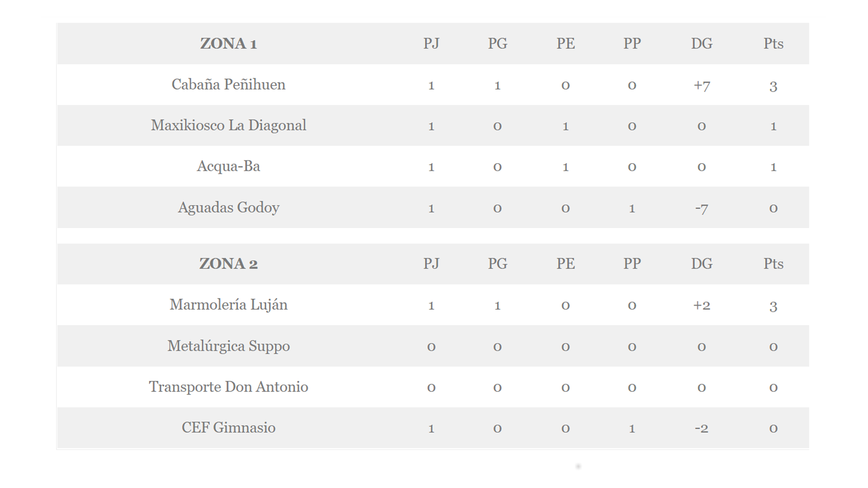Select the Aguadas Godoy team name

point(228,207)
